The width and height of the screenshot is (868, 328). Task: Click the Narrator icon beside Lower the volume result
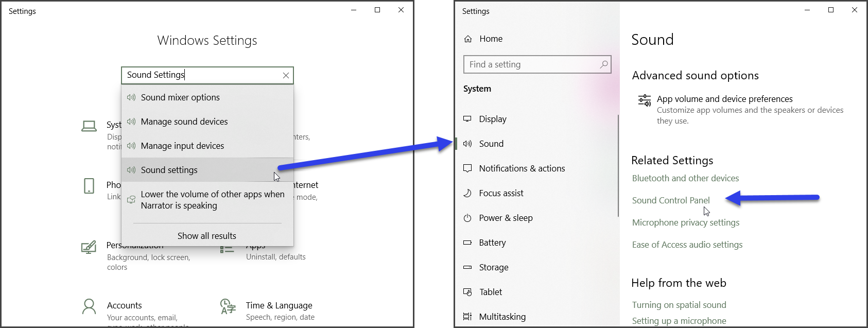(x=131, y=199)
